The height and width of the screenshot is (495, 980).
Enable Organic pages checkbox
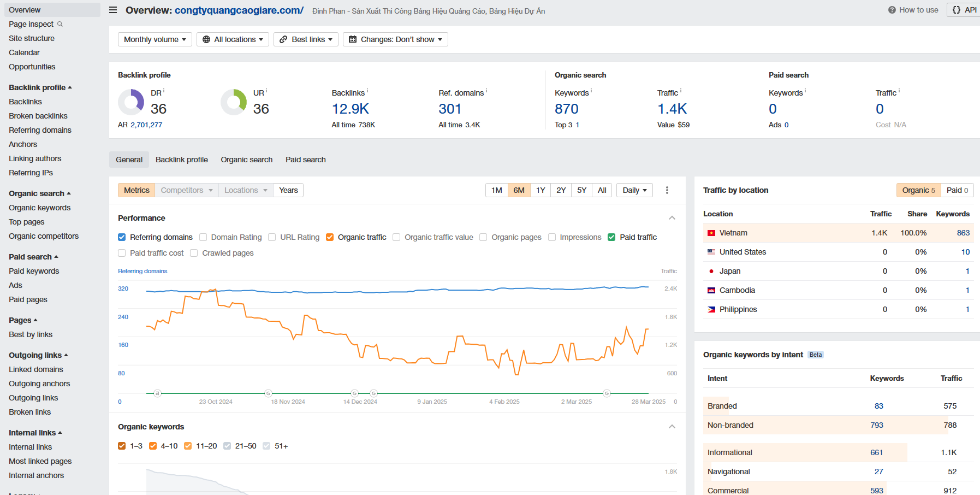483,237
